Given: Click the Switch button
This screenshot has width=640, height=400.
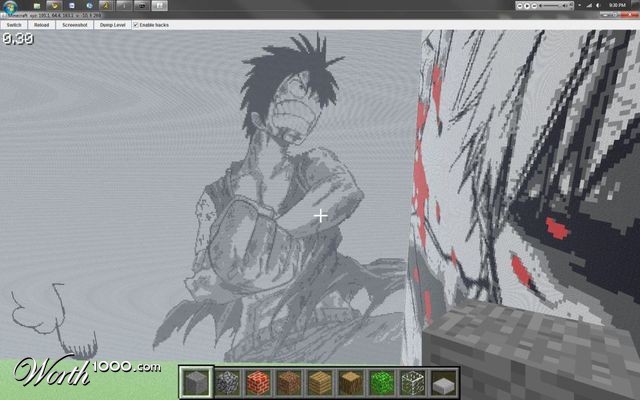Looking at the screenshot, I should 14,24.
